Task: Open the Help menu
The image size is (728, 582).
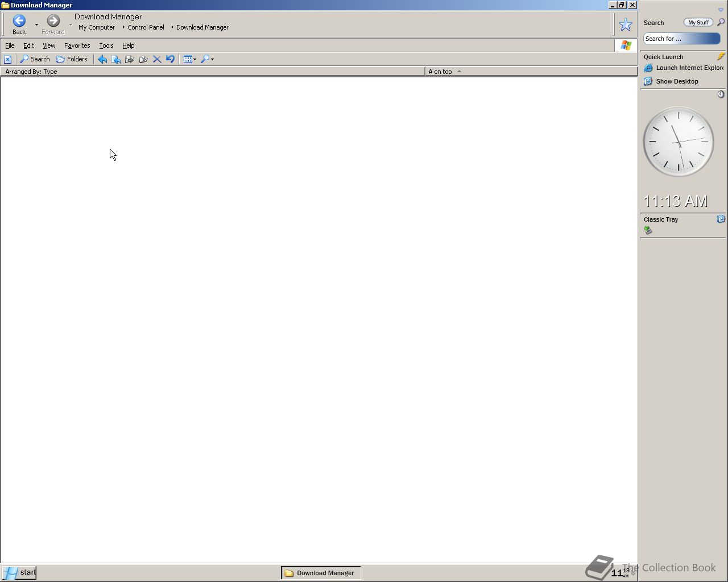Action: (129, 45)
